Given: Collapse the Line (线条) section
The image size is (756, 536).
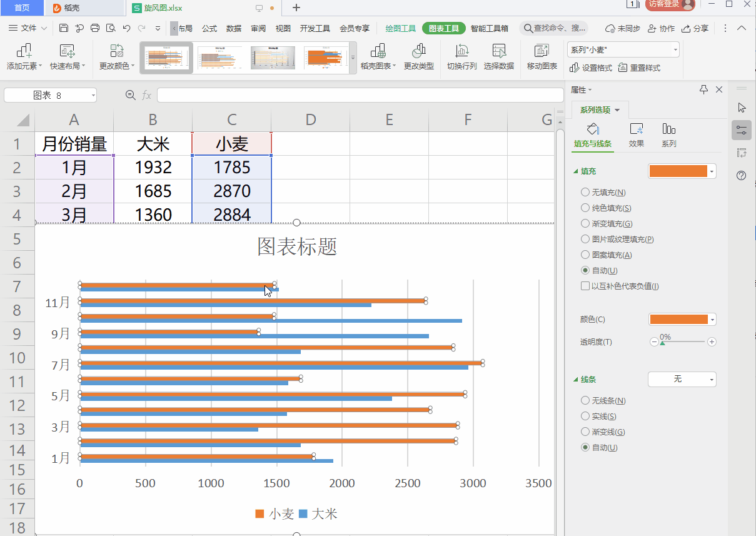Looking at the screenshot, I should pos(576,380).
